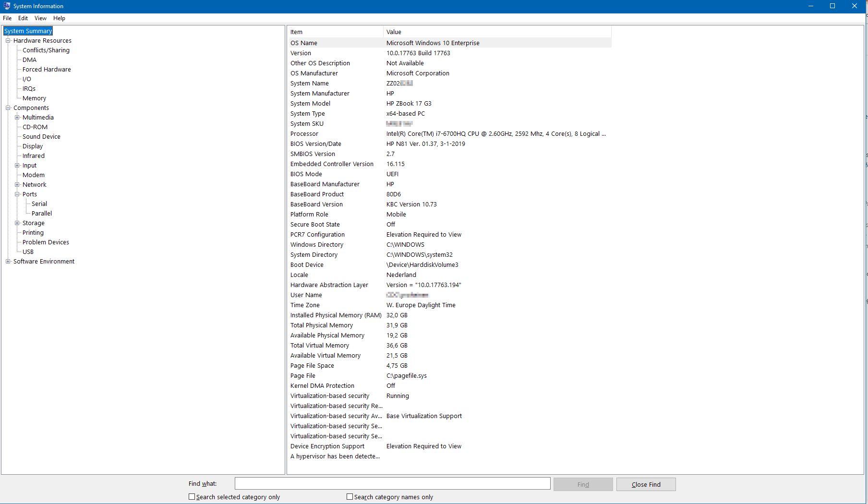Select the Available Physical Memory row
This screenshot has width=868, height=504.
tap(449, 336)
